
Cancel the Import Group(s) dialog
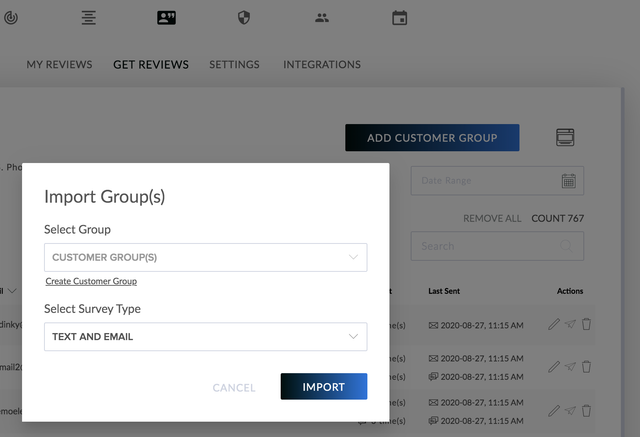pos(234,387)
